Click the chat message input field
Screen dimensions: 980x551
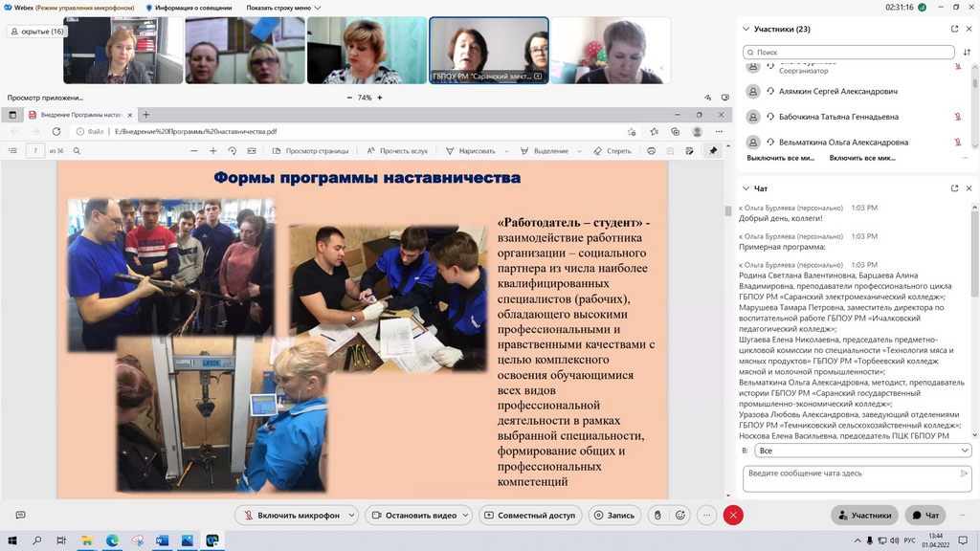click(857, 478)
